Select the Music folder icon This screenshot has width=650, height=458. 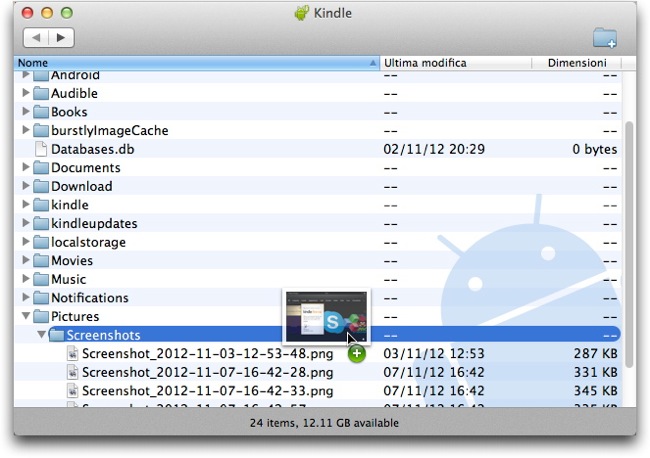click(41, 279)
